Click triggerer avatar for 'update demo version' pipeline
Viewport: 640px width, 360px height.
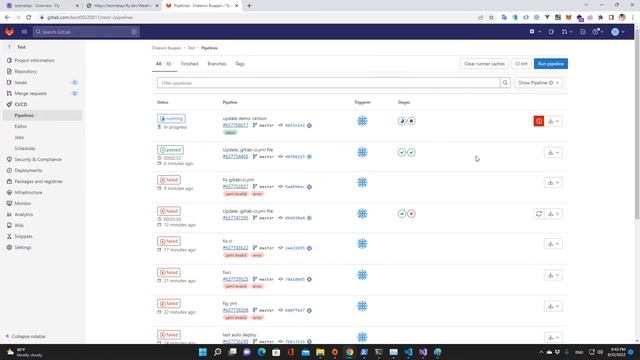click(x=362, y=121)
